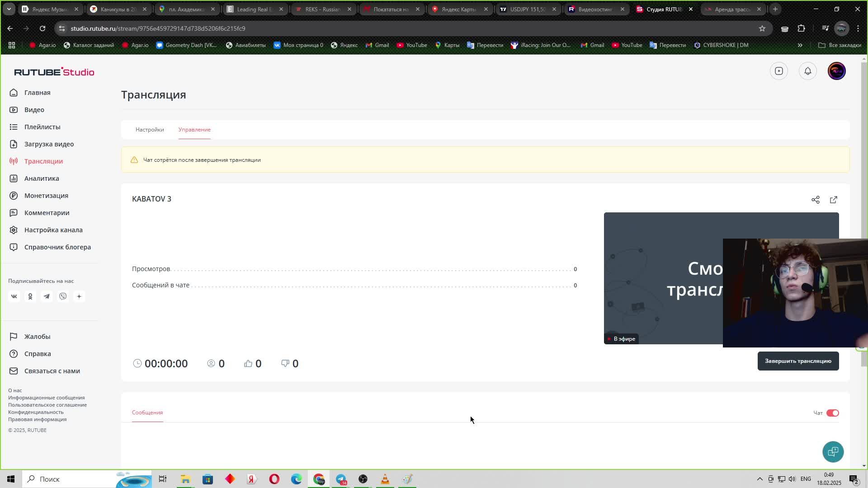Switch to the Настройки tab
Image resolution: width=868 pixels, height=488 pixels.
pyautogui.click(x=150, y=130)
